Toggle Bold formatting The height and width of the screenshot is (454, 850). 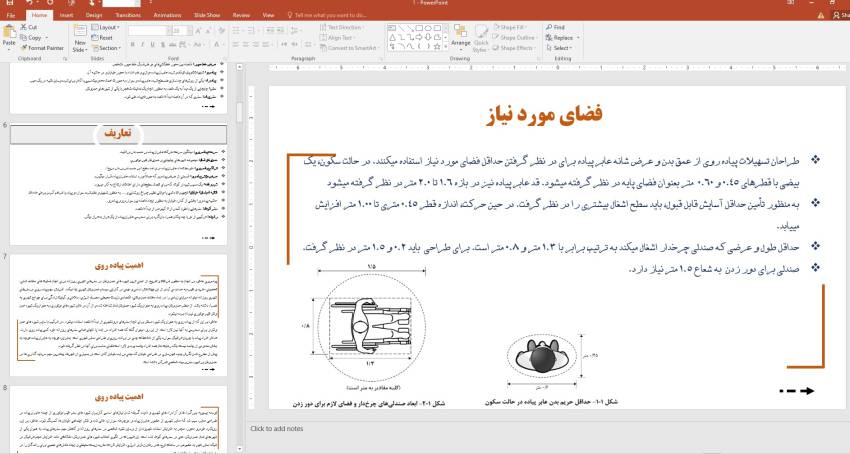click(132, 44)
